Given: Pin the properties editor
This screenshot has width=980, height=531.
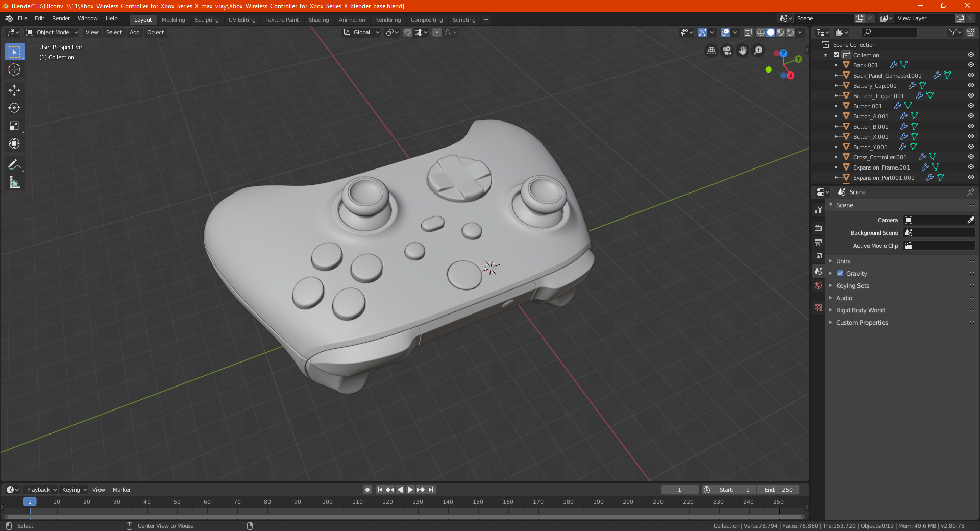Looking at the screenshot, I should pos(970,192).
